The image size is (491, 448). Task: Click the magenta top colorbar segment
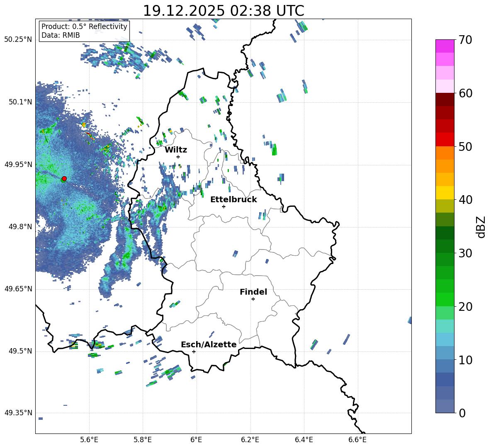click(x=445, y=46)
